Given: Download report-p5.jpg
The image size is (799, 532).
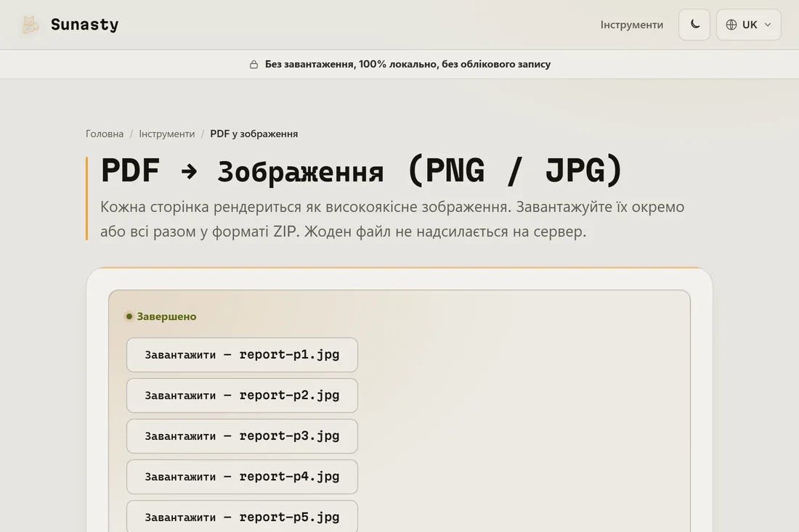Looking at the screenshot, I should [x=242, y=516].
